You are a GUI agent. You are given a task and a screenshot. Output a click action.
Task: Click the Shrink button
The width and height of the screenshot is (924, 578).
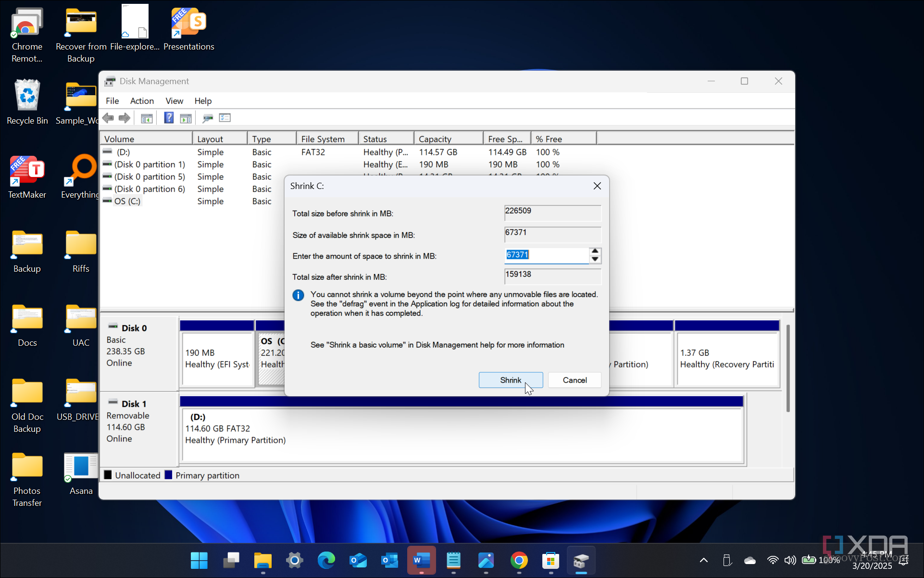point(511,380)
